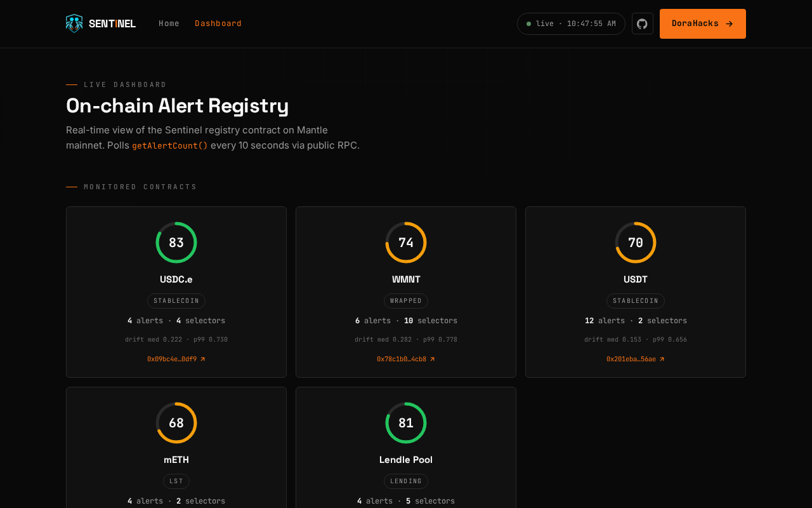The width and height of the screenshot is (812, 508).
Task: Click the MONITORED CONTRACTS section label
Action: pyautogui.click(x=140, y=187)
